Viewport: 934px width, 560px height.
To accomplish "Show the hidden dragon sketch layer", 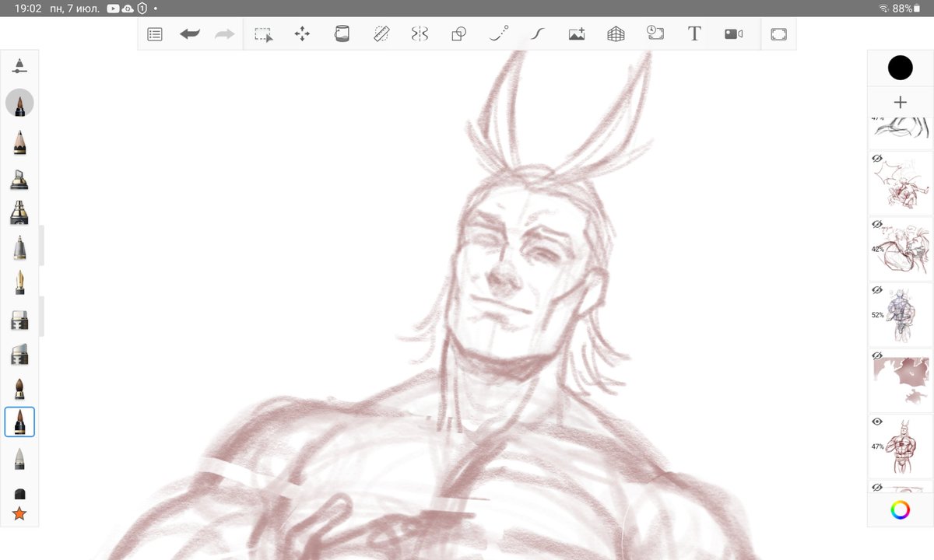I will [877, 159].
